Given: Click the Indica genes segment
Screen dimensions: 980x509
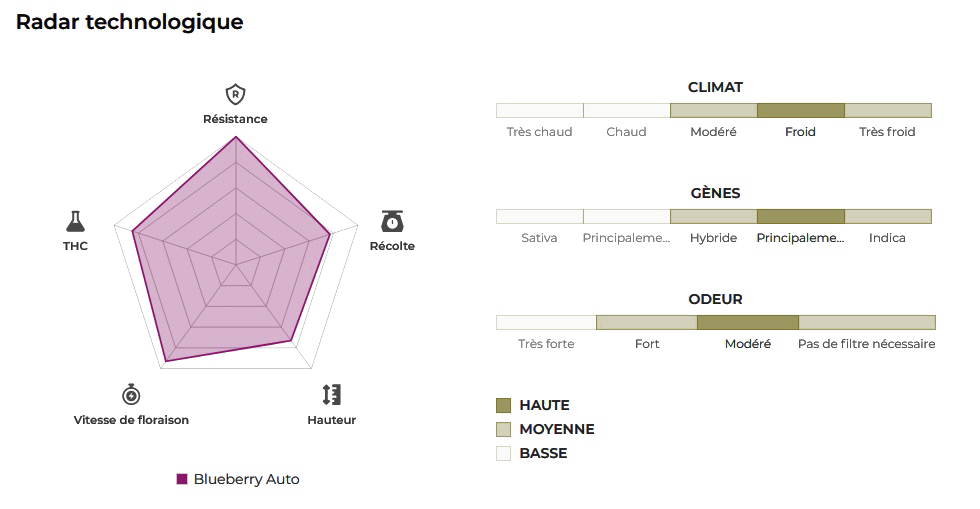Looking at the screenshot, I should click(887, 216).
